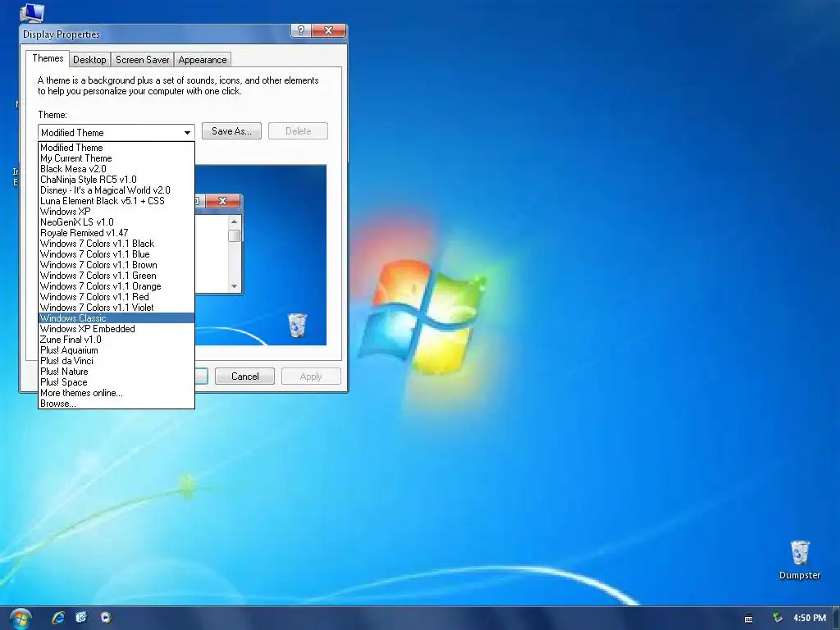Select ChaNinja Style RC5 v1.0 theme
840x630 pixels.
(116, 180)
